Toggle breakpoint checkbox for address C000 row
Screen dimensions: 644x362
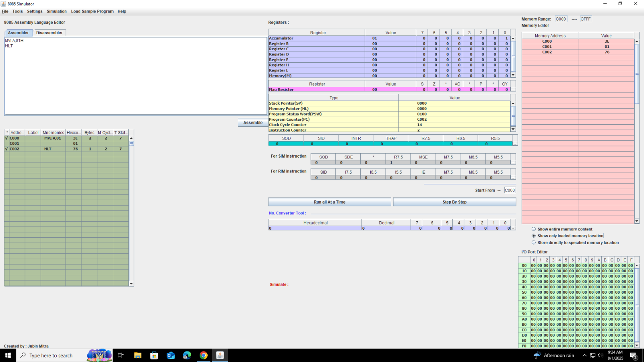(6, 138)
